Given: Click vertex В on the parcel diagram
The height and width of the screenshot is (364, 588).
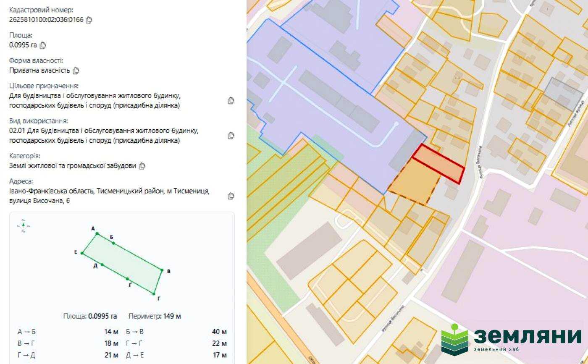Looking at the screenshot, I should coord(162,270).
